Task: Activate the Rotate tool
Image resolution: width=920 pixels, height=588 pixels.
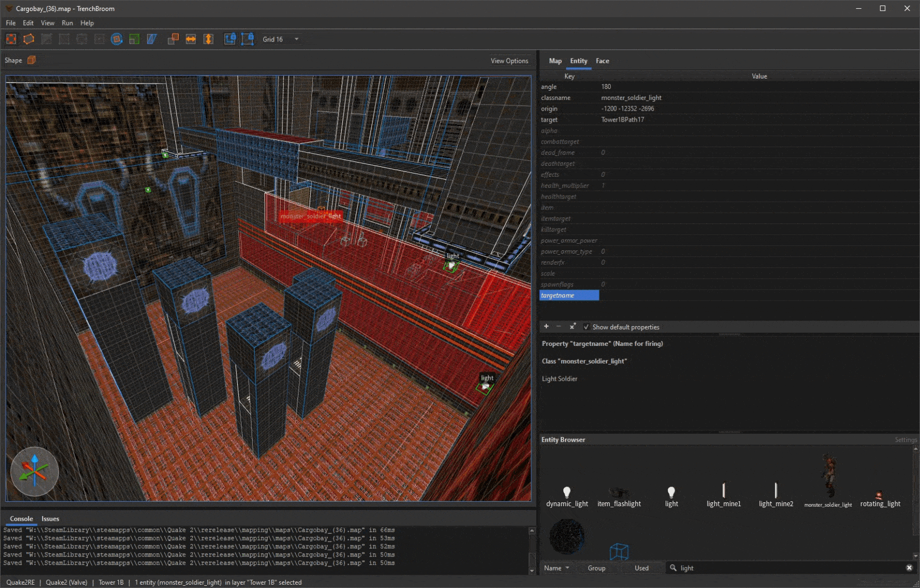Action: coord(117,39)
